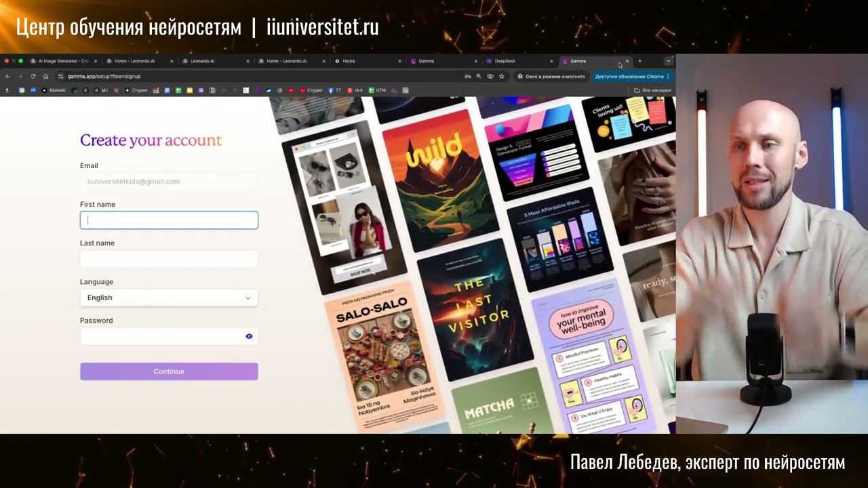Open the click bookmark
Screen dimensions: 868x488
355,90
